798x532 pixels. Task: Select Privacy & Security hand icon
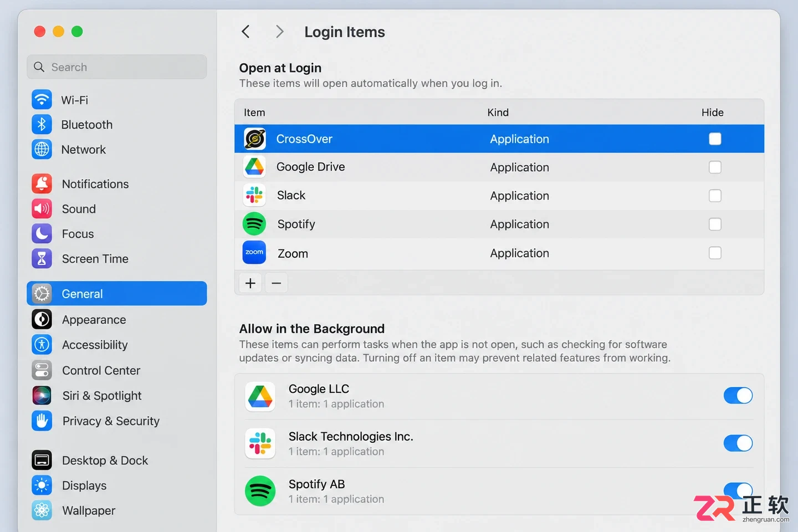click(42, 421)
